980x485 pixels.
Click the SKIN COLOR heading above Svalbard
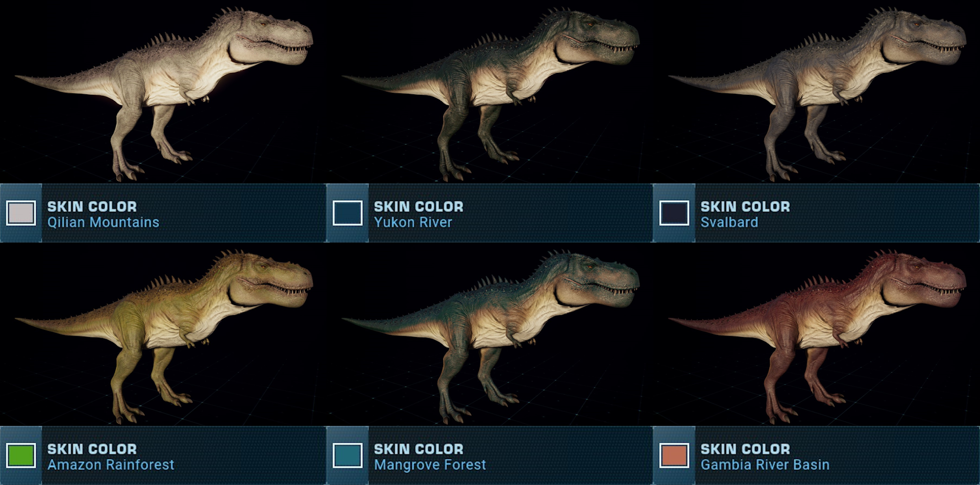point(745,207)
